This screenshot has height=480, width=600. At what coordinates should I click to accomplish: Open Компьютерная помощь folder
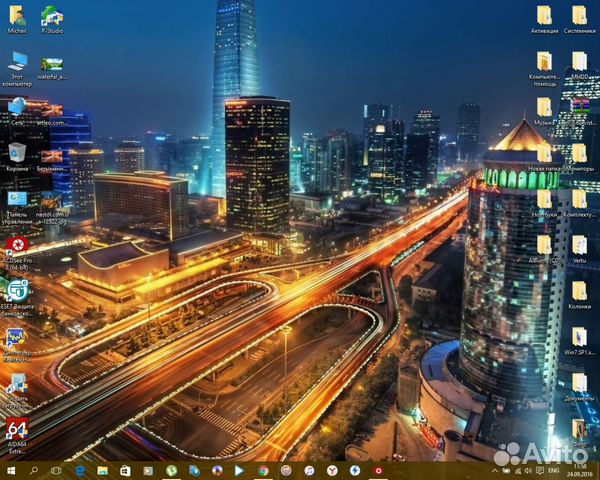click(x=544, y=69)
